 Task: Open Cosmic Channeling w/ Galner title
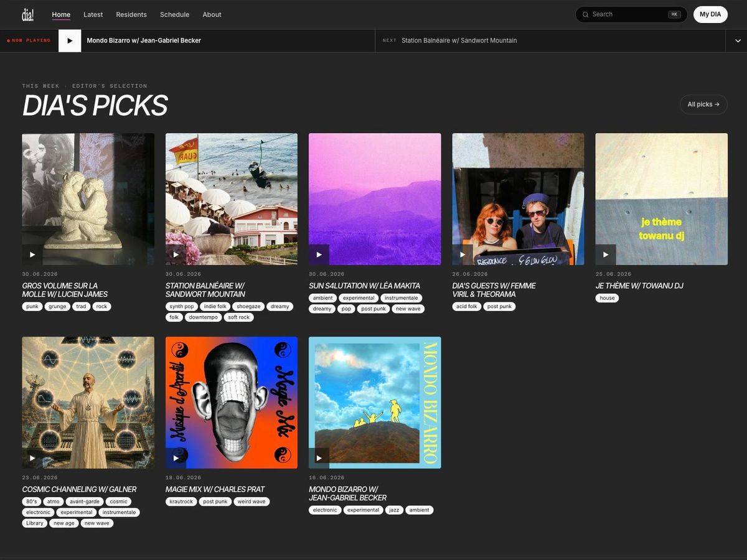[79, 489]
